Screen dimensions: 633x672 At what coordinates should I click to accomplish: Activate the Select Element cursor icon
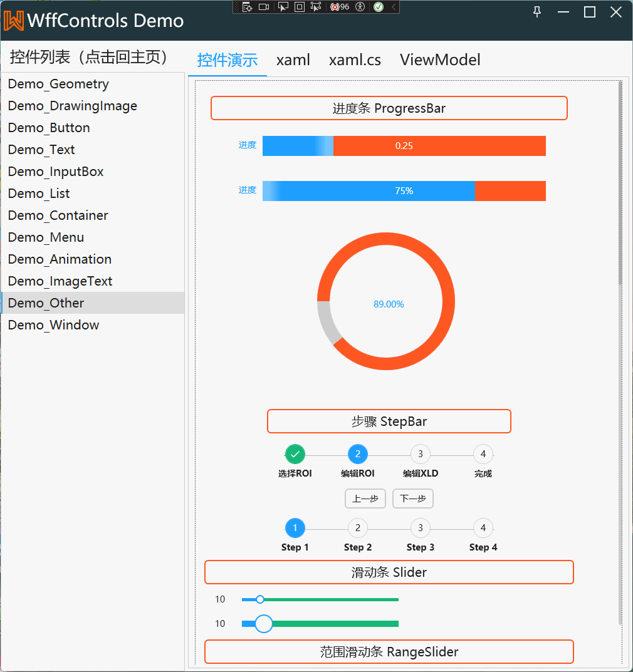283,7
